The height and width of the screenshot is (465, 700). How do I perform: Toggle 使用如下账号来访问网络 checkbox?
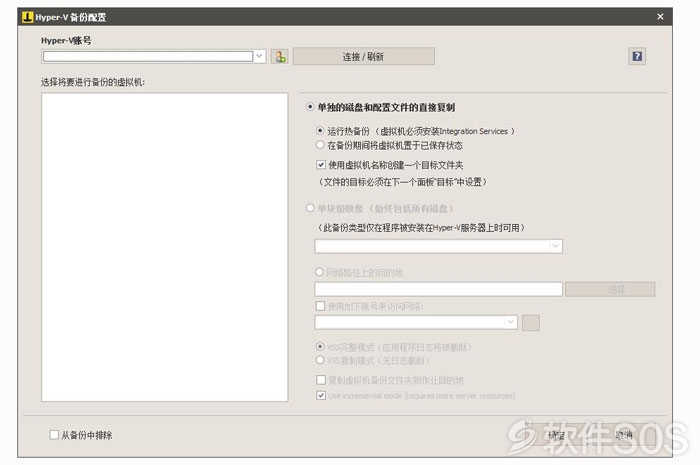[320, 306]
